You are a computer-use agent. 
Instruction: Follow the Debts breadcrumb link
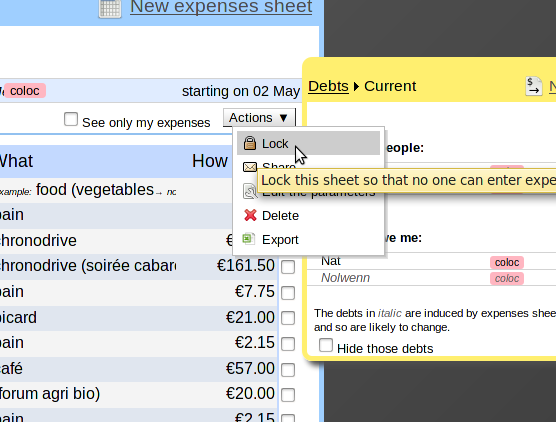pyautogui.click(x=328, y=86)
